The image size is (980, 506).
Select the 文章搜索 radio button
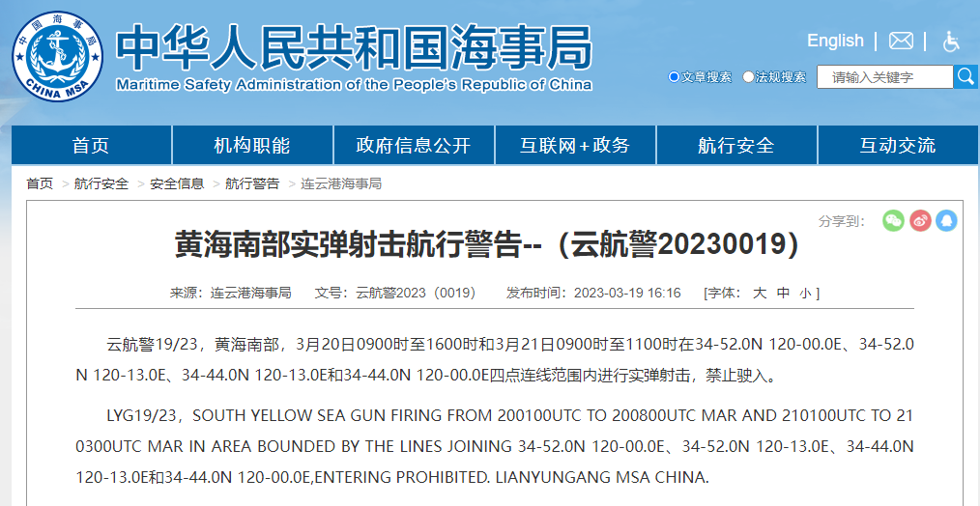(674, 77)
